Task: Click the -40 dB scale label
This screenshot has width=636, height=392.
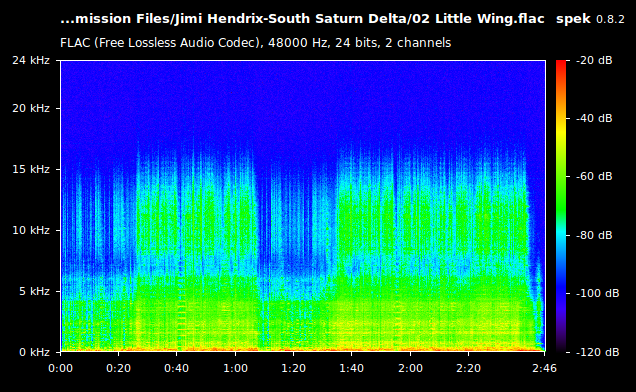Action: (x=594, y=118)
